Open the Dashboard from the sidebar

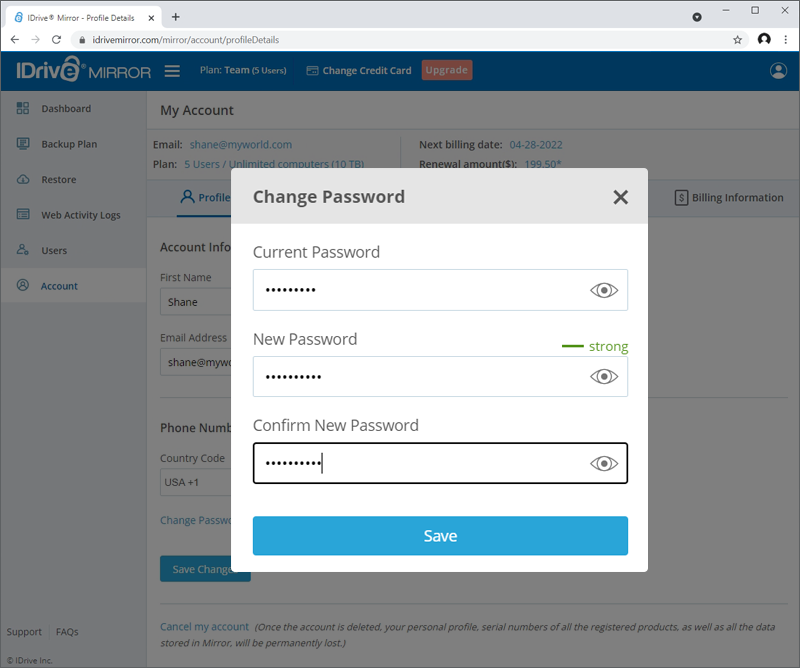click(x=65, y=108)
